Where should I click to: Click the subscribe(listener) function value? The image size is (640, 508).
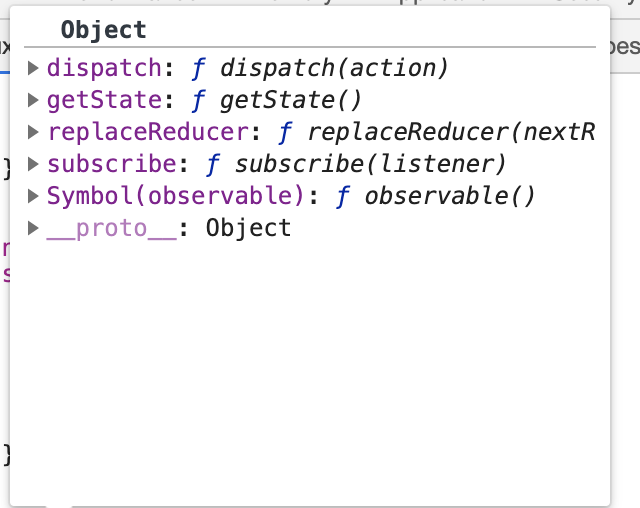(370, 164)
